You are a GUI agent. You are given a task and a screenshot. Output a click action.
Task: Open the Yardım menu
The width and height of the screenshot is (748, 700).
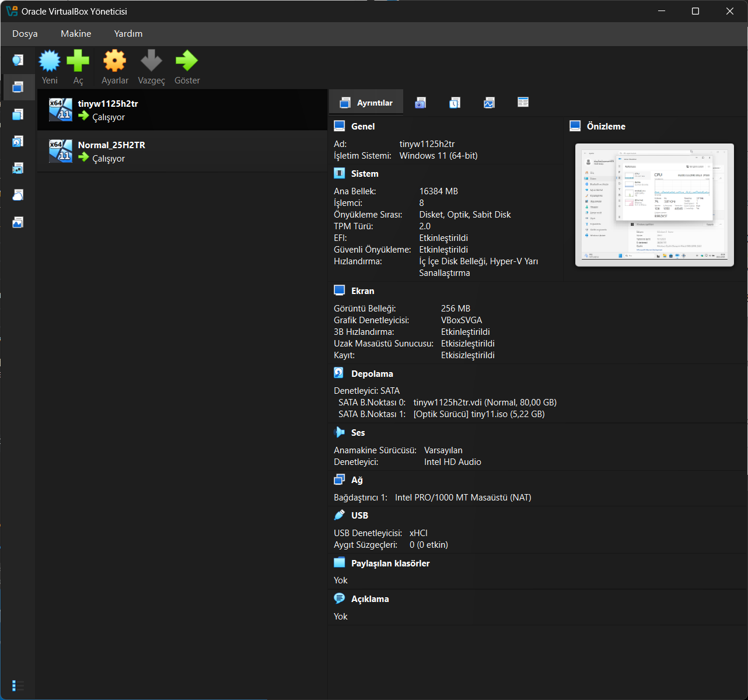coord(128,34)
